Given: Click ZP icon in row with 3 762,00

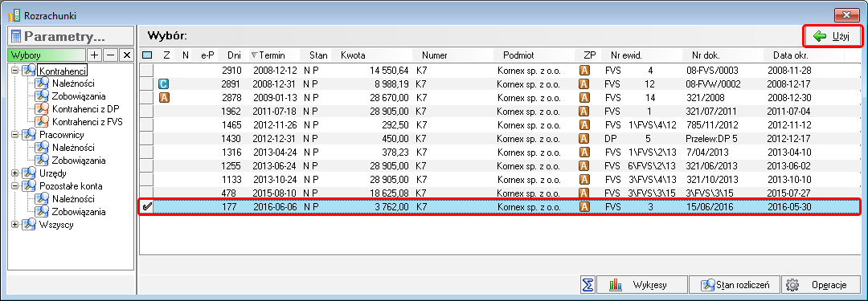Looking at the screenshot, I should (584, 206).
